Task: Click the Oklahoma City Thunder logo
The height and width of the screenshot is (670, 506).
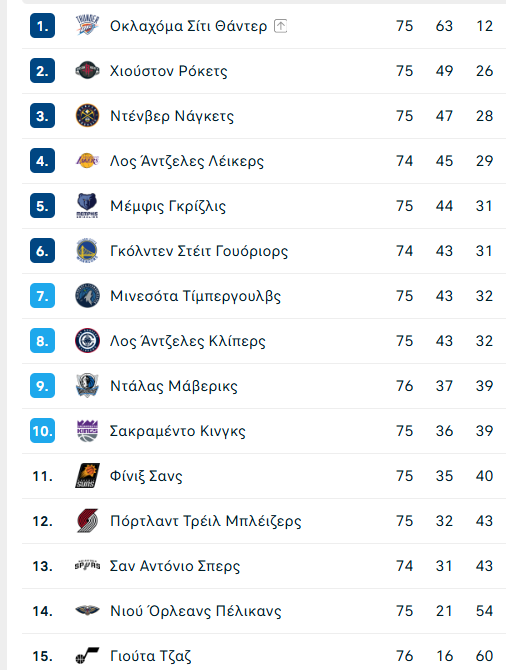Action: (87, 26)
